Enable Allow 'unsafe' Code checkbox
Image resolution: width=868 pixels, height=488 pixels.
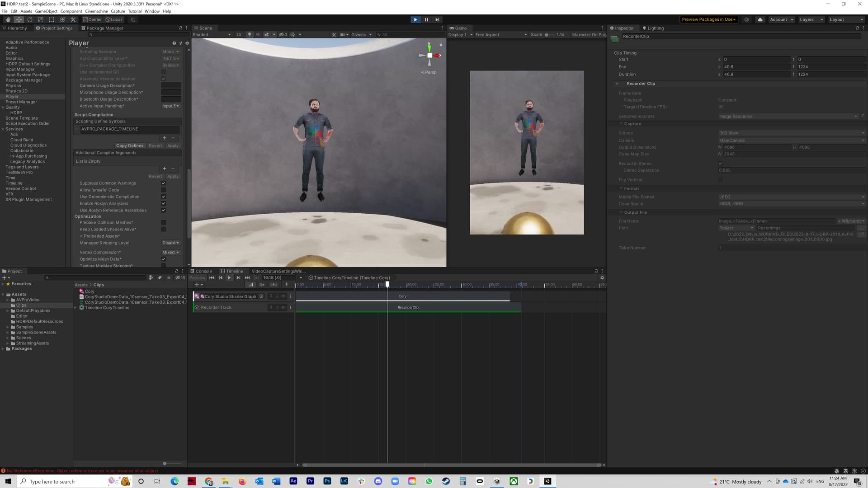point(164,190)
